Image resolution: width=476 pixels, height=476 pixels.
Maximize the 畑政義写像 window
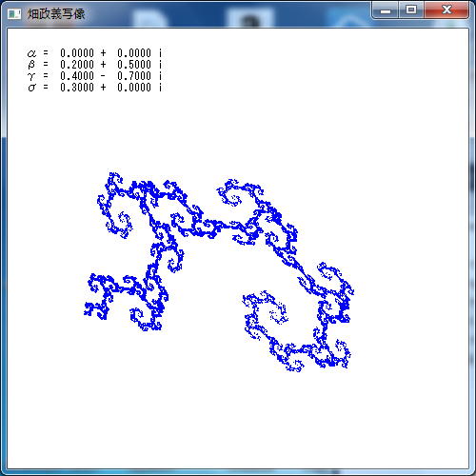(x=411, y=10)
